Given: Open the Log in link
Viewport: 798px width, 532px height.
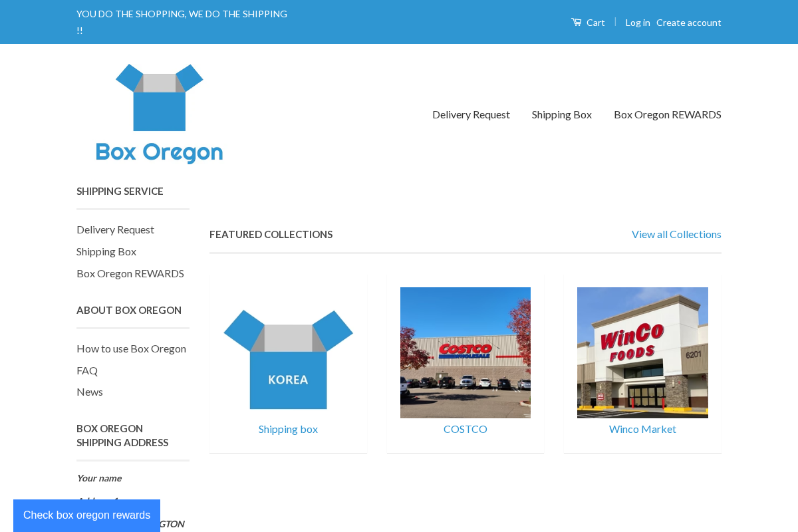Looking at the screenshot, I should [637, 22].
